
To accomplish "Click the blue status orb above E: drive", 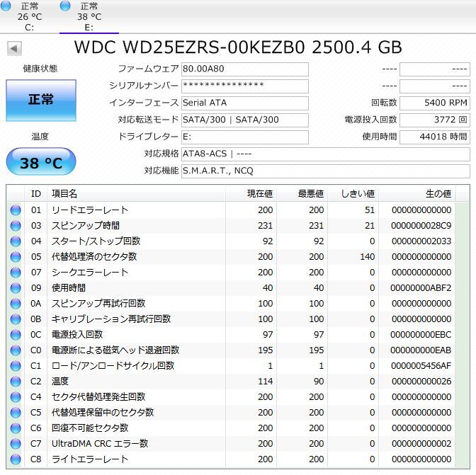I will pos(65,6).
